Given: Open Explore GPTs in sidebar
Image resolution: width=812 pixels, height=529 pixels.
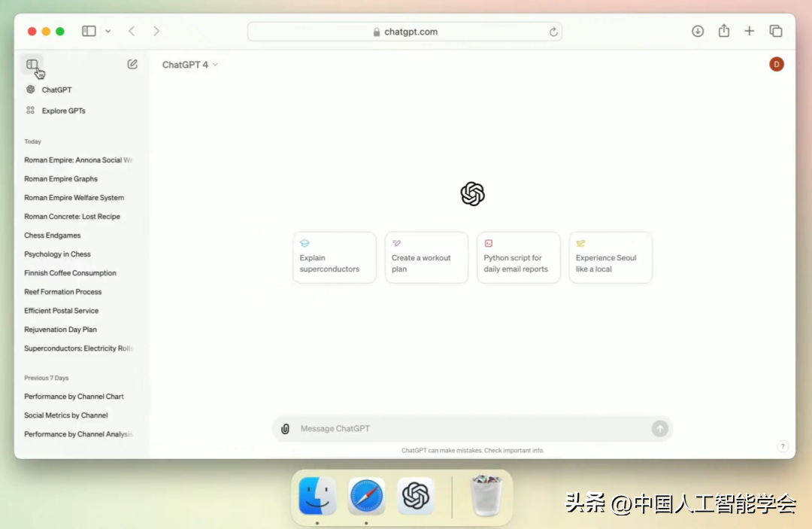Looking at the screenshot, I should coord(63,111).
